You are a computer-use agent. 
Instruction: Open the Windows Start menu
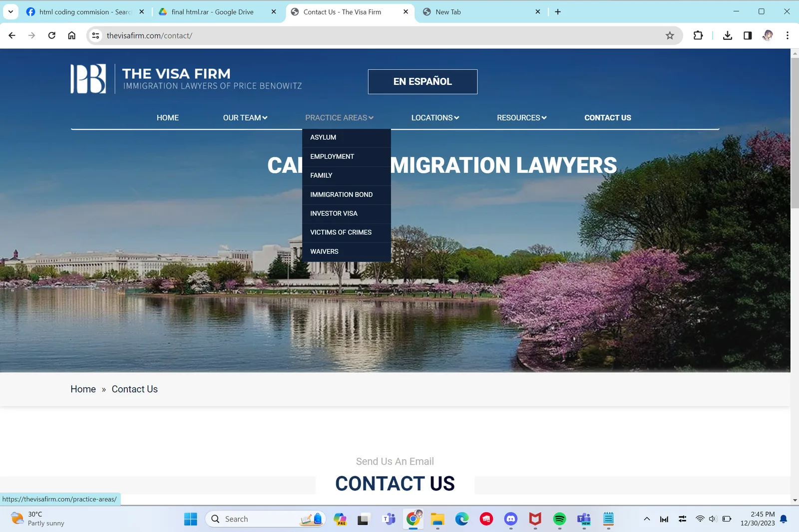[190, 519]
